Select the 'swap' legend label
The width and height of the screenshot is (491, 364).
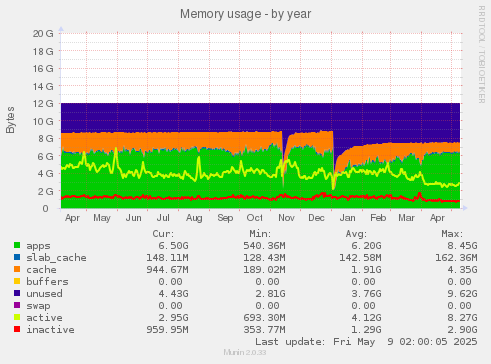click(x=38, y=306)
